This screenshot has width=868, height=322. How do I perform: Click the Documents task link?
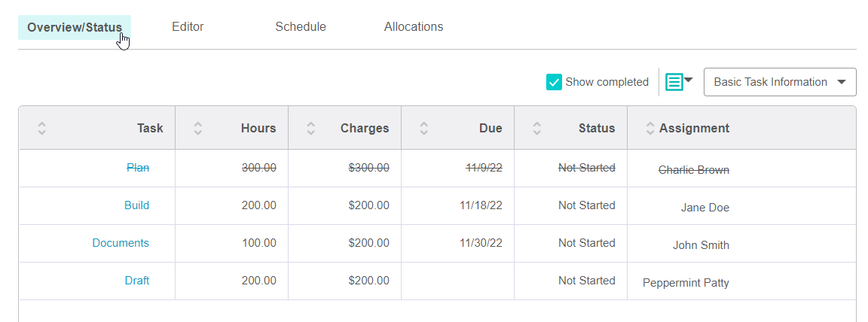[x=121, y=243]
